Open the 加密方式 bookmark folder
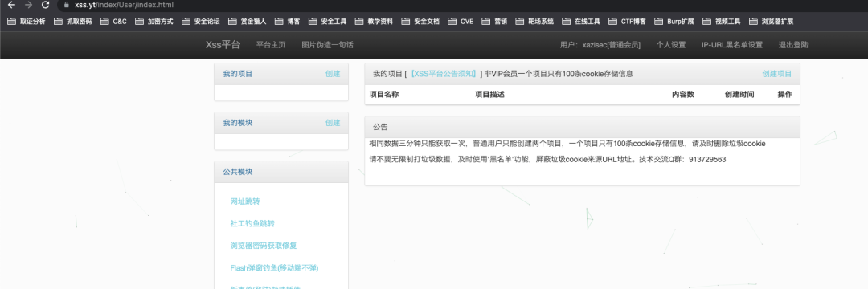Image resolution: width=868 pixels, height=289 pixels. (154, 22)
